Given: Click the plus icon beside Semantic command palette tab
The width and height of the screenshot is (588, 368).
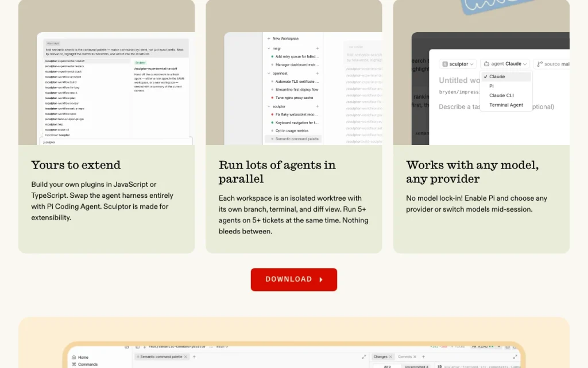Looking at the screenshot, I should [194, 356].
